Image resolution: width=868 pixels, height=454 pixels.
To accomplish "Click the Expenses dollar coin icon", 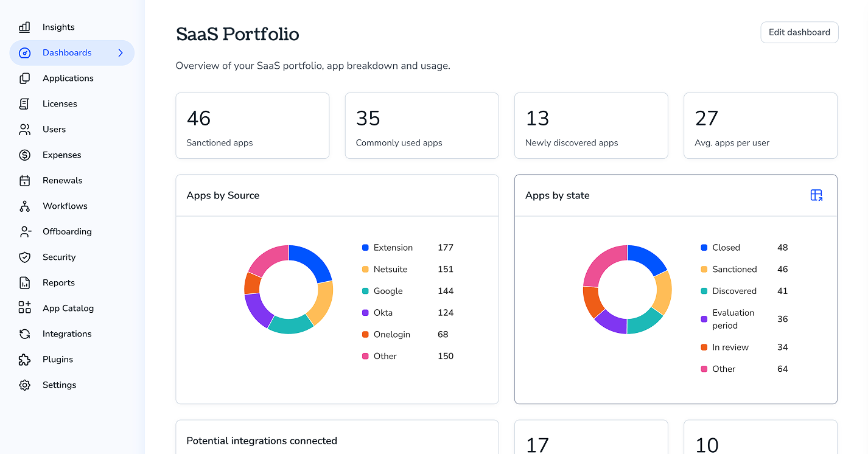I will click(x=24, y=155).
